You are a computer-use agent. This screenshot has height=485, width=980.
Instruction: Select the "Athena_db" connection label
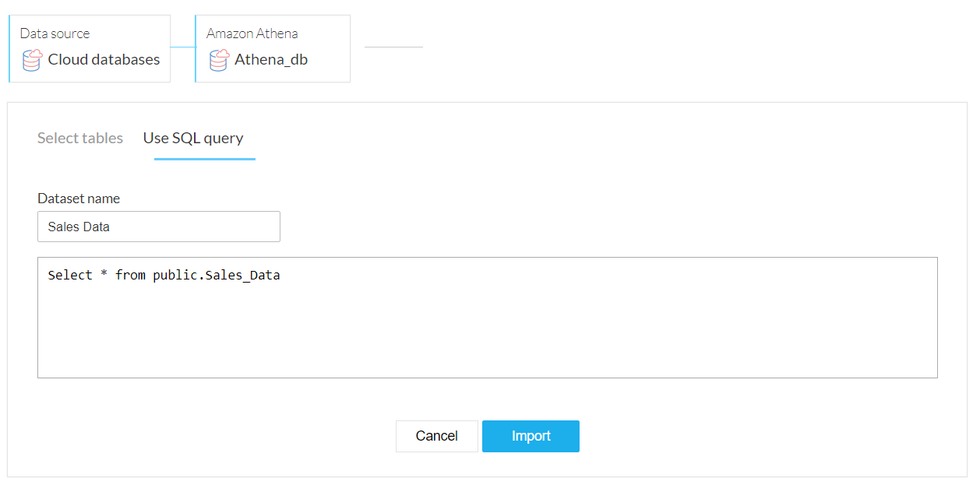(x=271, y=60)
